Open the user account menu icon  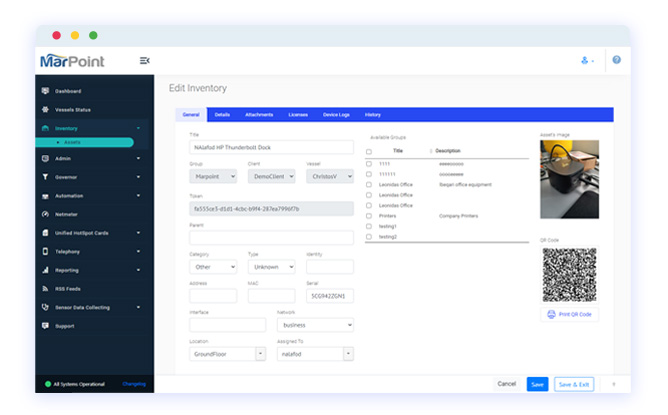(x=587, y=60)
